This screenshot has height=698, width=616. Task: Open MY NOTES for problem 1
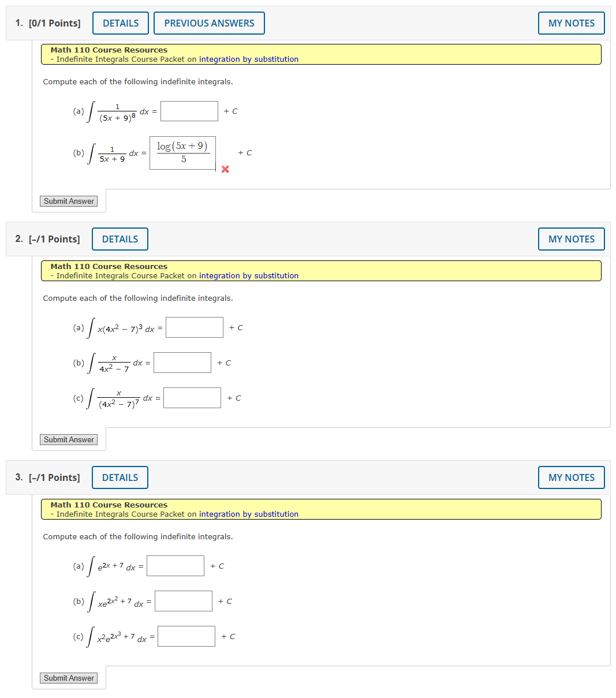571,23
